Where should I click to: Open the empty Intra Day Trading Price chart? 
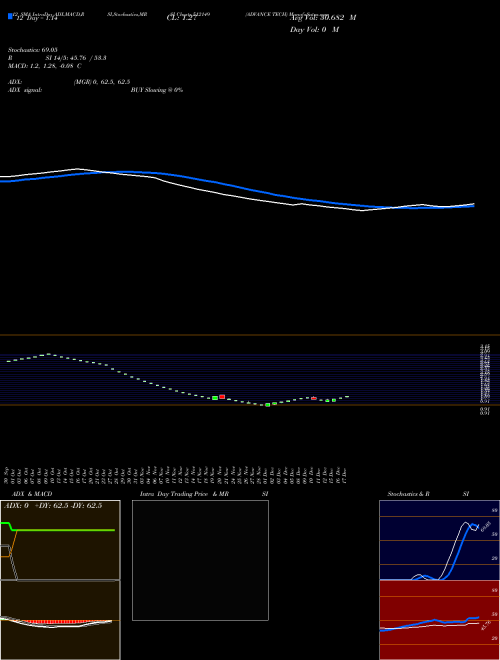point(200,560)
